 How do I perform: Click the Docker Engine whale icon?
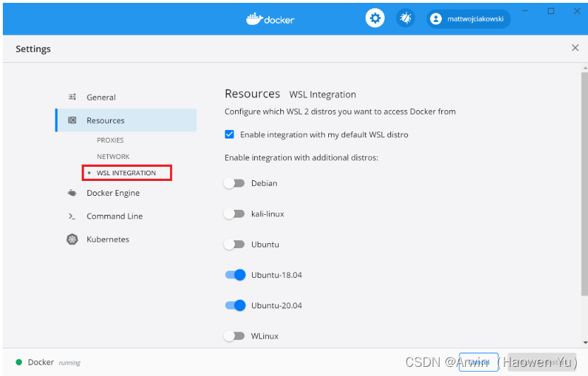point(72,193)
